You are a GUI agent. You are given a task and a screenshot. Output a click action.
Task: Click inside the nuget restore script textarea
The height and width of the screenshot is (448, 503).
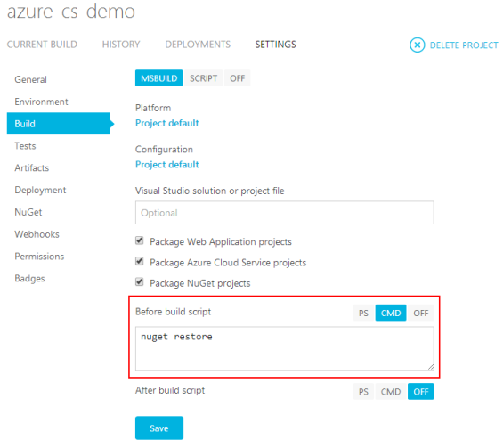click(x=285, y=348)
